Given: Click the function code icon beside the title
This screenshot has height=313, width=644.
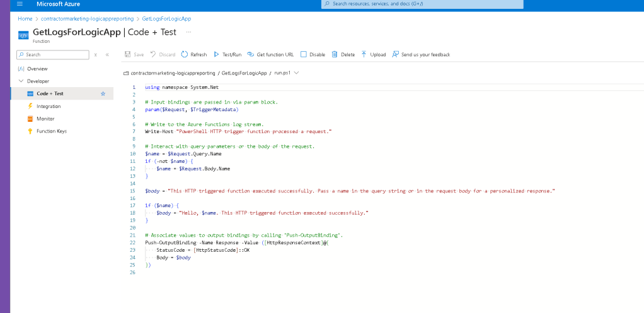Looking at the screenshot, I should (23, 35).
